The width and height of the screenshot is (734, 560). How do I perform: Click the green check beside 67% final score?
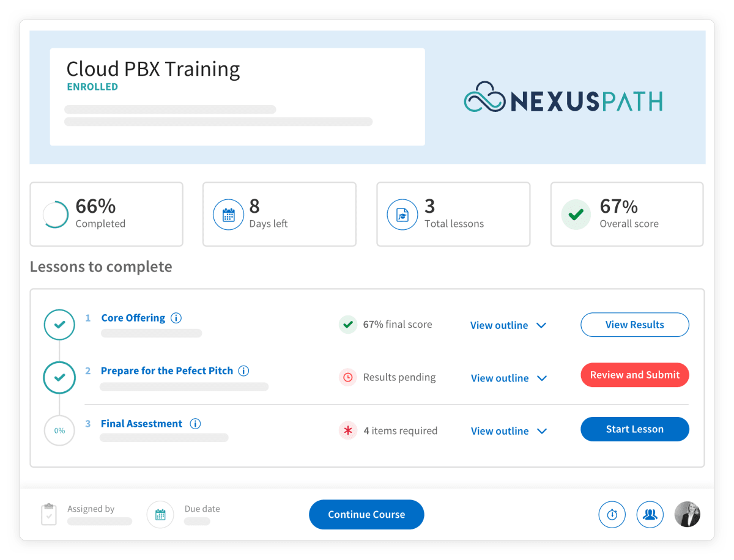click(348, 325)
